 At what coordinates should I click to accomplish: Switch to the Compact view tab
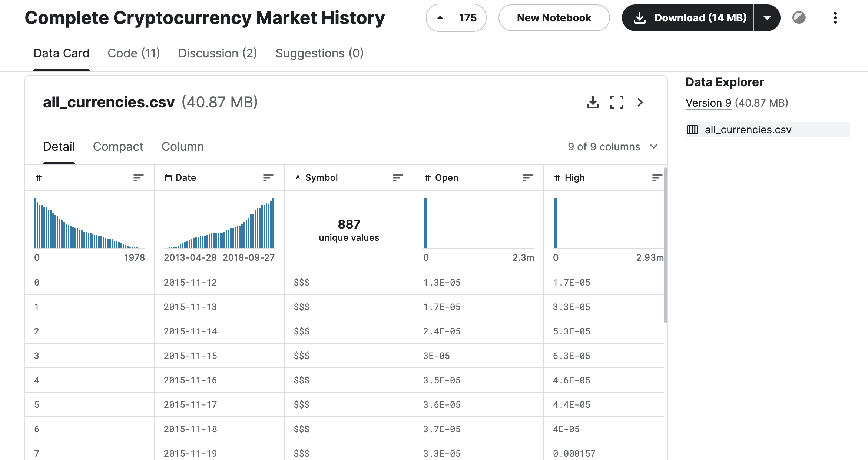coord(118,146)
